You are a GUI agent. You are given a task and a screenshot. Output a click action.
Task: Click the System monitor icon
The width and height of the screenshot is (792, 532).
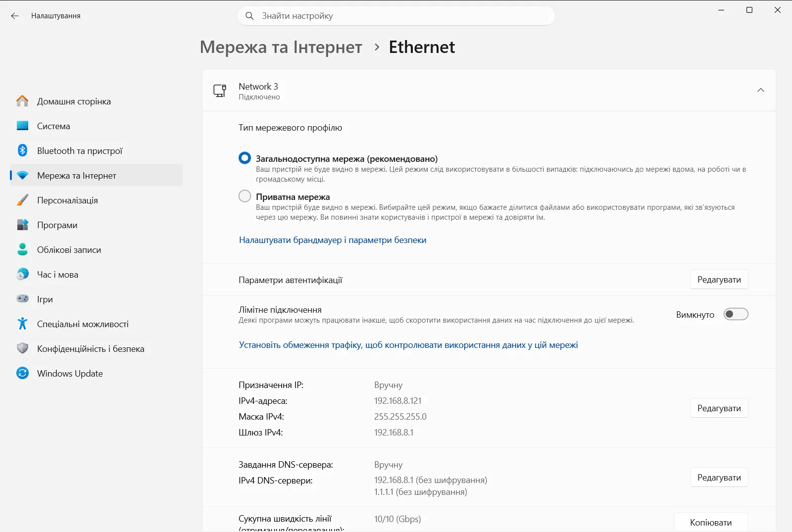tap(22, 126)
